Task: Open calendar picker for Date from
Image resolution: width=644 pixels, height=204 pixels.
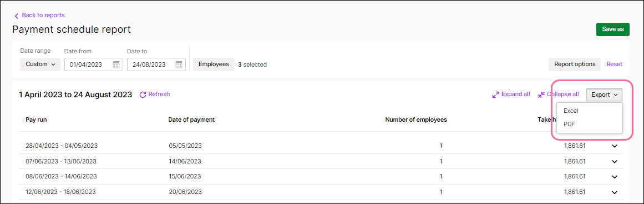Action: pos(116,64)
